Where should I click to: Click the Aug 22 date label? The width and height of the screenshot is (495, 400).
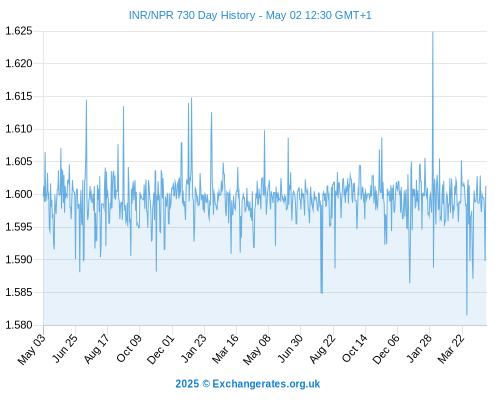pyautogui.click(x=322, y=348)
